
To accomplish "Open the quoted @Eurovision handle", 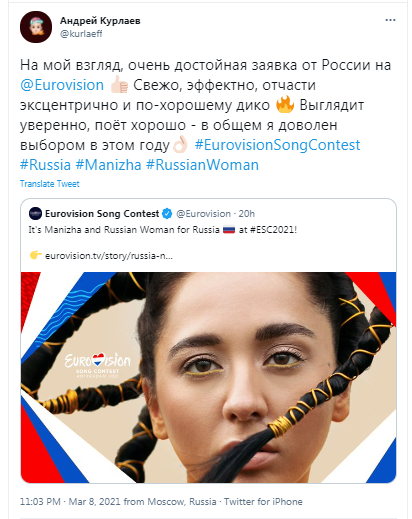I will [x=203, y=214].
